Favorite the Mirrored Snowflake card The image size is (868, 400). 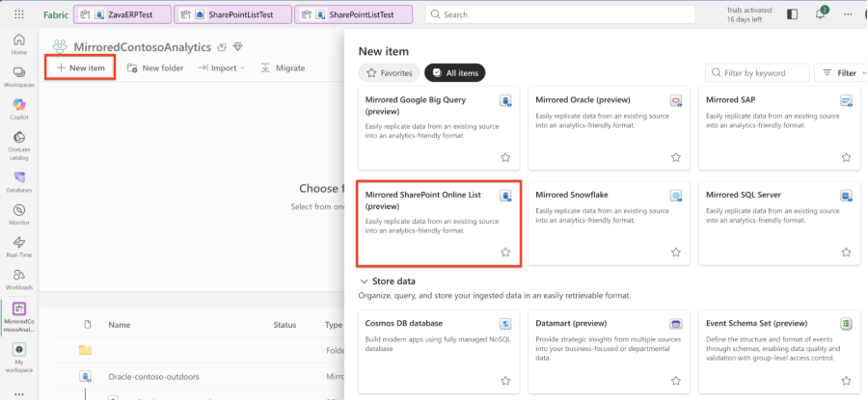tap(676, 253)
